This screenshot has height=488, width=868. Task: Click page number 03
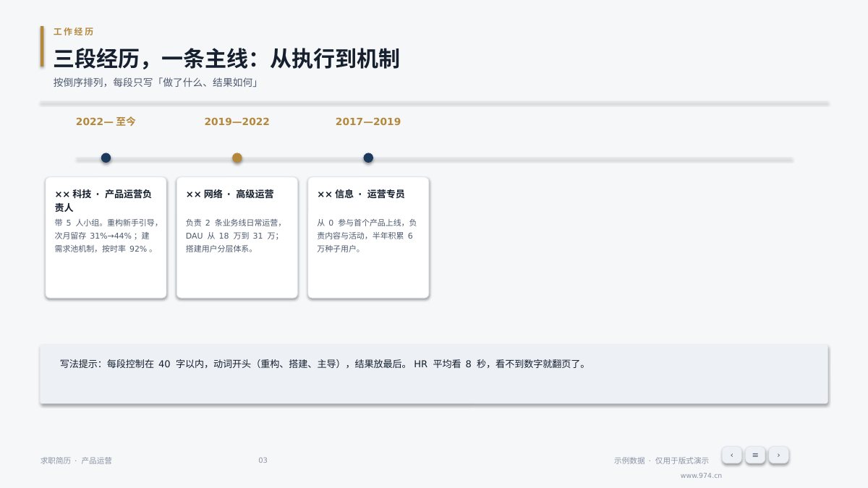263,461
